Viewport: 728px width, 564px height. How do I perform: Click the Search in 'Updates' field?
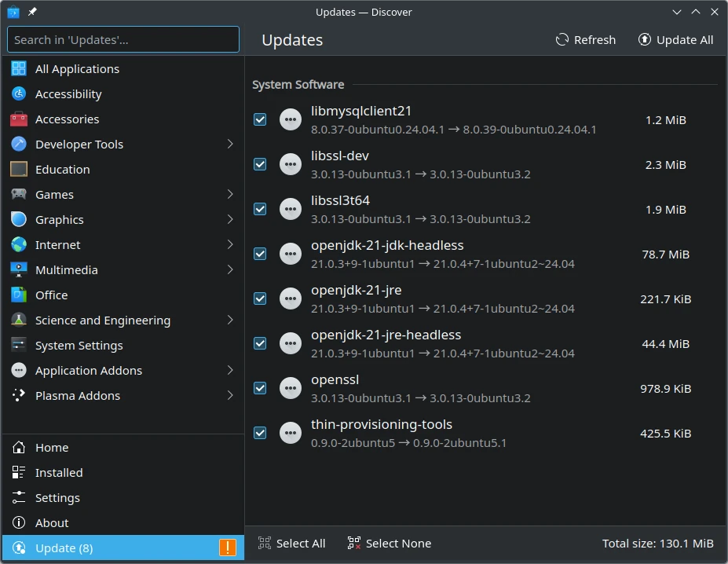pyautogui.click(x=123, y=39)
